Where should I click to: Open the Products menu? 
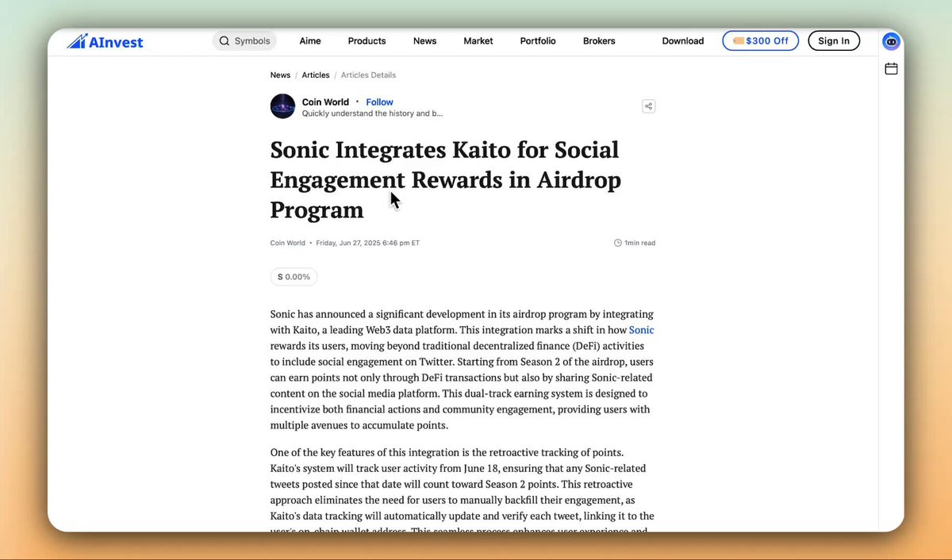pyautogui.click(x=367, y=41)
